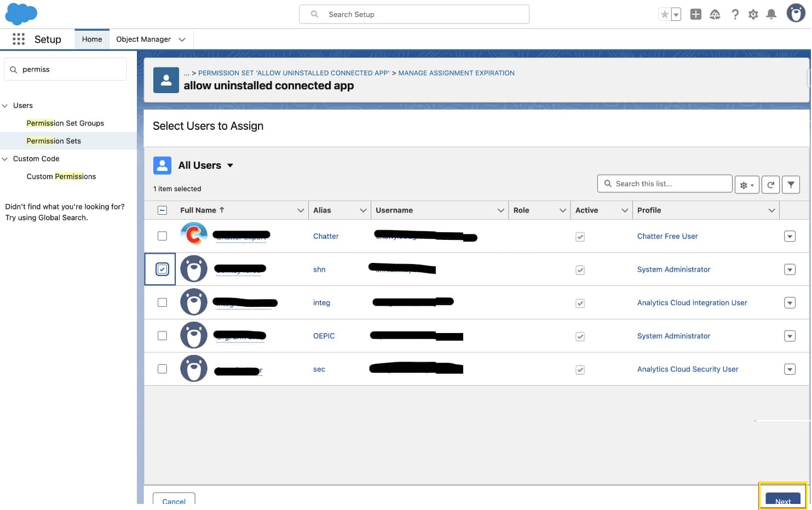This screenshot has width=812, height=510.
Task: Switch to the Object Manager tab
Action: pyautogui.click(x=143, y=39)
